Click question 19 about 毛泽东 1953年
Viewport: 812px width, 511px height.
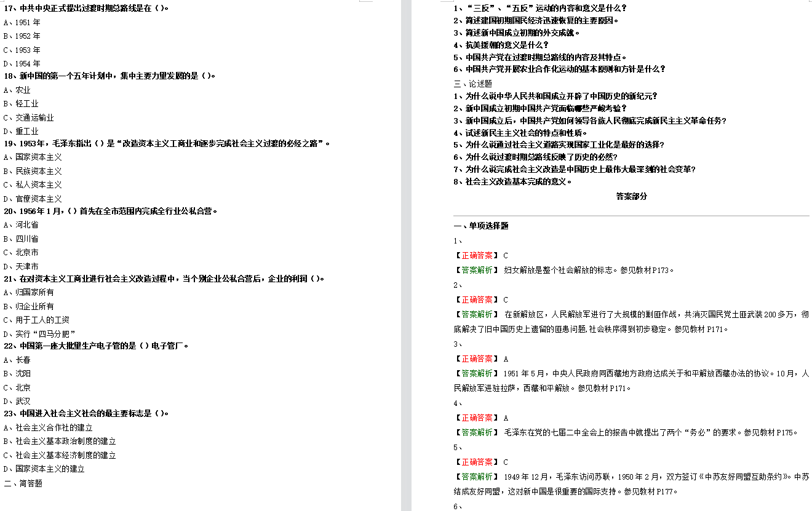tap(167, 144)
